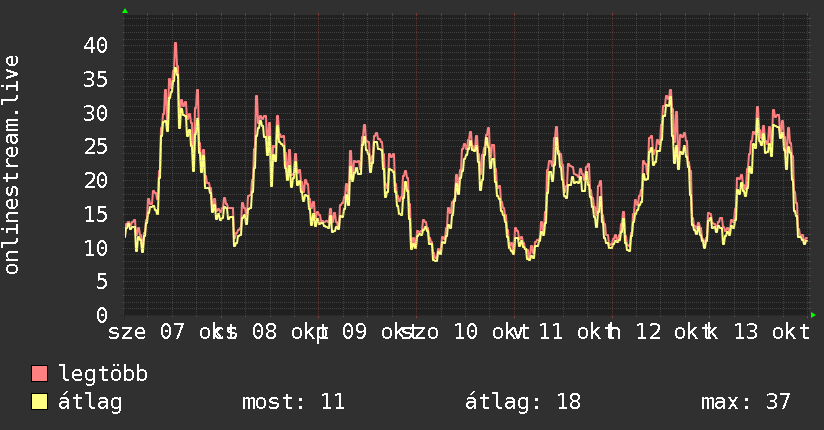Image resolution: width=824 pixels, height=430 pixels.
Task: Click the green arrow atop the y-axis
Action: coord(125,11)
